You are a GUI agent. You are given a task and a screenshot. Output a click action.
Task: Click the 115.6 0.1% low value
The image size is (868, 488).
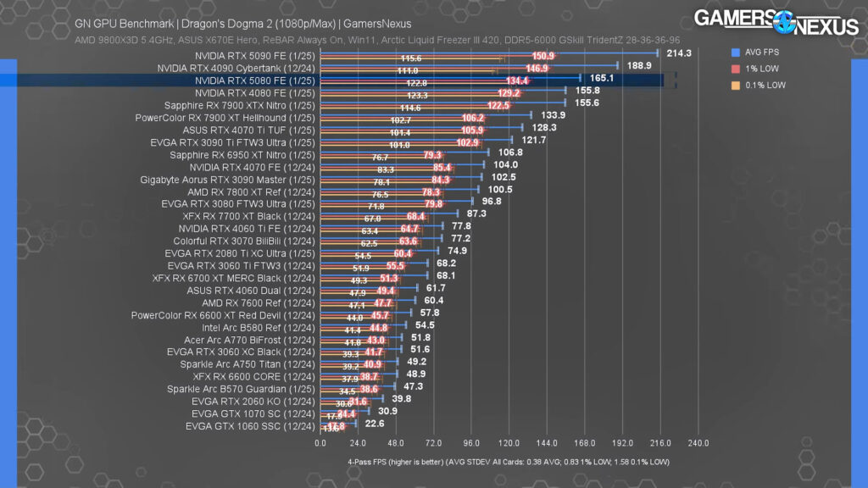tap(411, 58)
